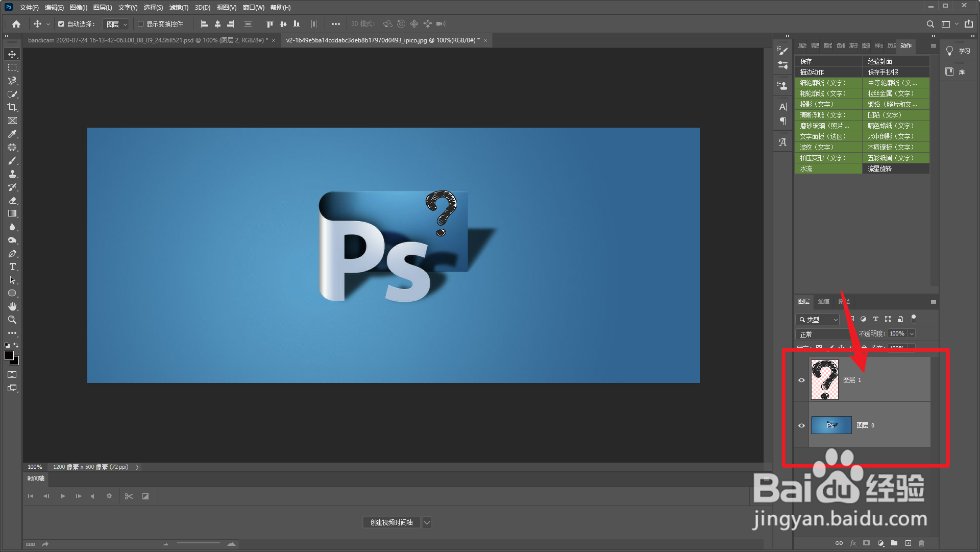This screenshot has height=552, width=980.
Task: Toggle the 自动选择 checkbox
Action: pos(61,24)
